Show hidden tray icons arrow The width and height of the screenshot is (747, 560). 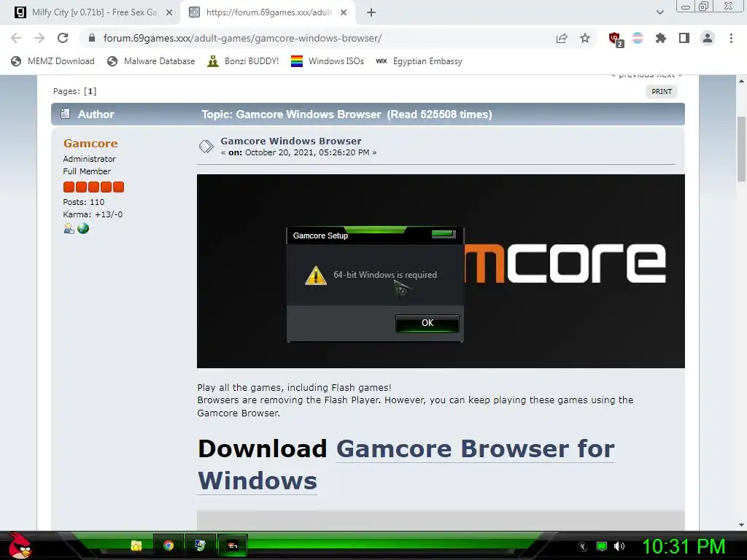[x=583, y=547]
